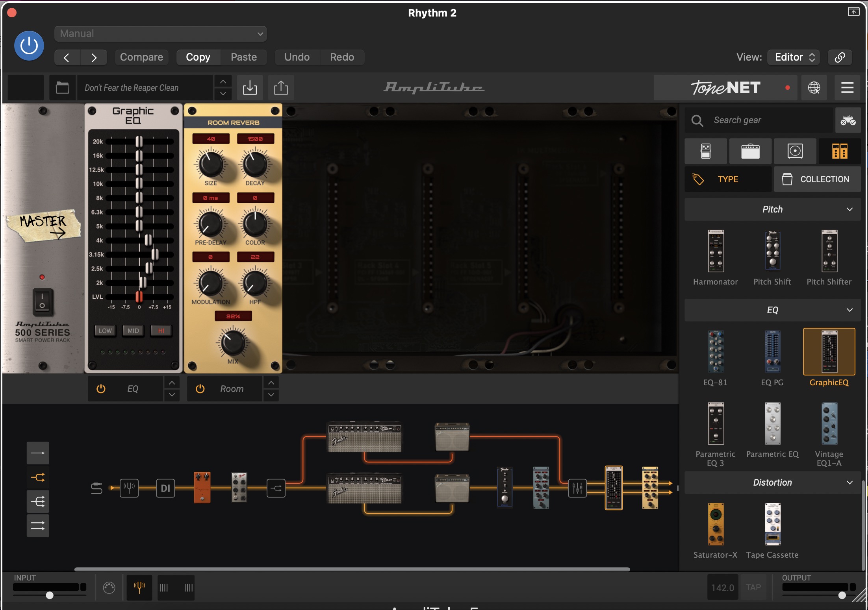Collapse the Pitch gear section

[772, 209]
